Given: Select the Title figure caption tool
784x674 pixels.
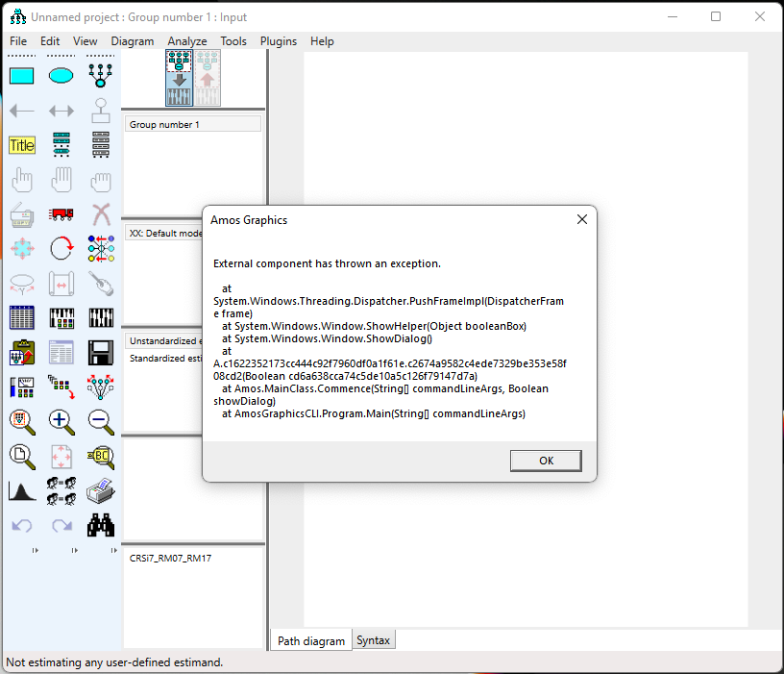Looking at the screenshot, I should point(21,145).
